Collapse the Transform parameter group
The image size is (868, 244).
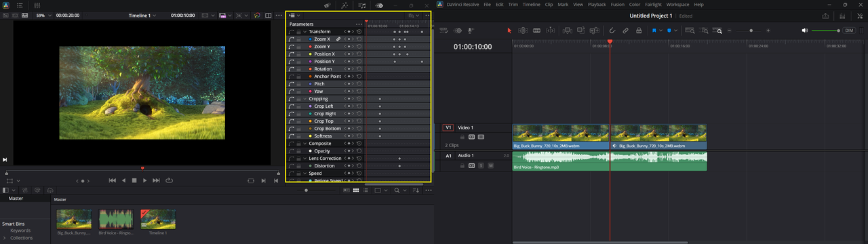(305, 32)
